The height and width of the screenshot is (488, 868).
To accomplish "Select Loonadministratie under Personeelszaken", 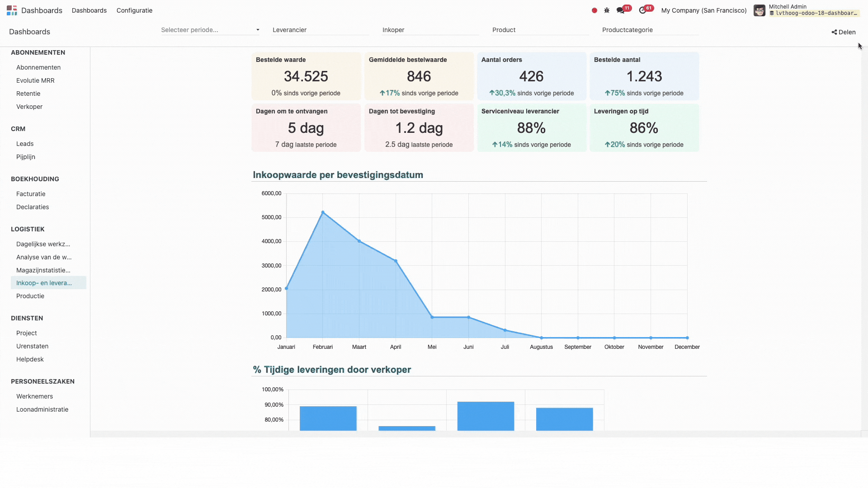I will (x=42, y=409).
